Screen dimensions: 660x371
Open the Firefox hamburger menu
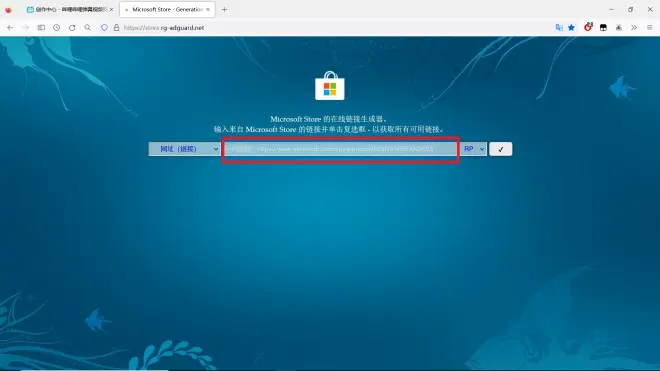click(649, 28)
